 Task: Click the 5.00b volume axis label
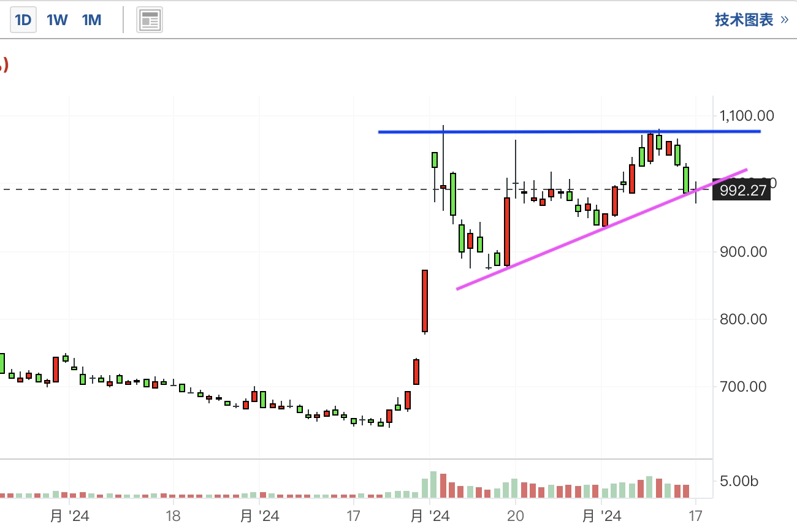coord(739,481)
